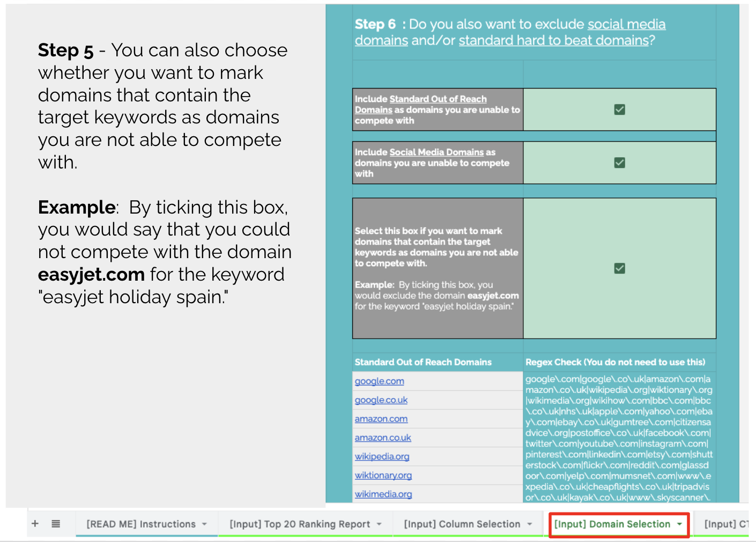
Task: Toggle the Standard Out of Reach Domains checkbox
Action: [x=619, y=109]
